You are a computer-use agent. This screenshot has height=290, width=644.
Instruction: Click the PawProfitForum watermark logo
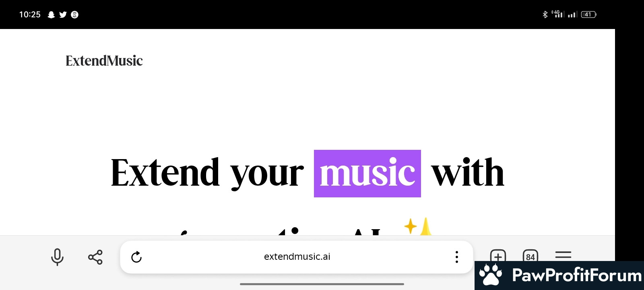coord(559,275)
